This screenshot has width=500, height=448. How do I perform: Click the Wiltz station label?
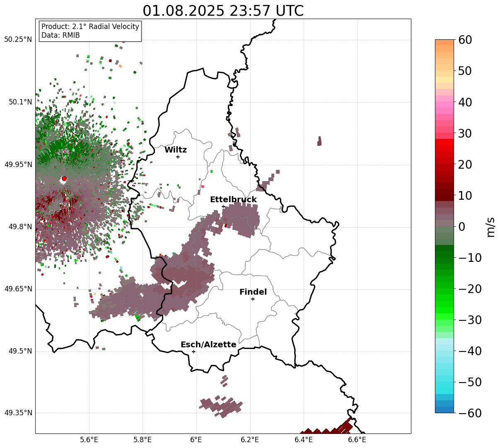pos(176,150)
